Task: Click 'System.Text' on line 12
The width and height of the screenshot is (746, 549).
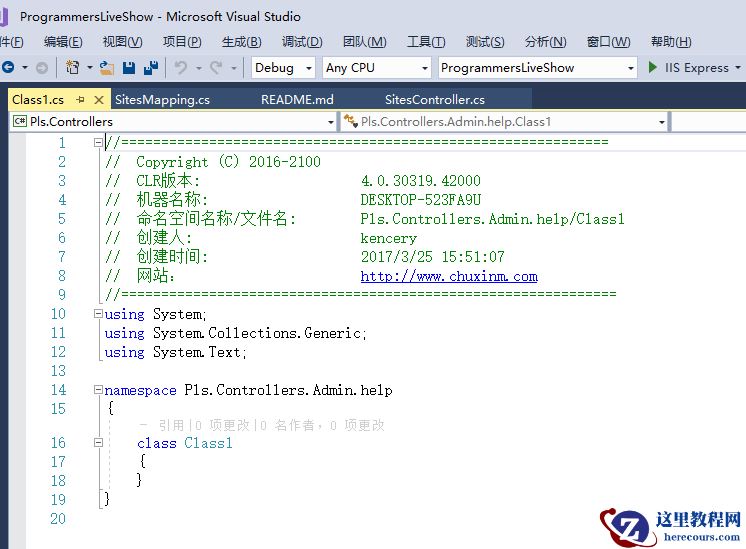Action: point(196,352)
